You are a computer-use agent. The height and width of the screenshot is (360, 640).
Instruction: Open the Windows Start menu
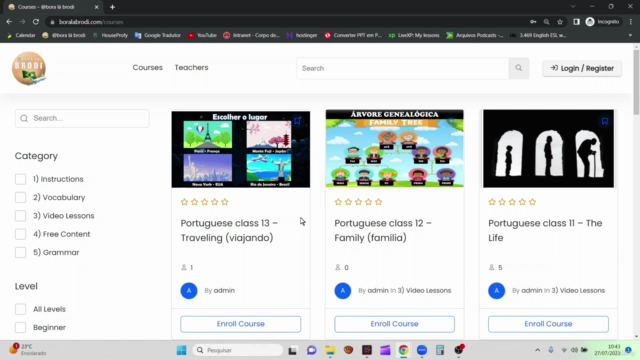(182, 350)
